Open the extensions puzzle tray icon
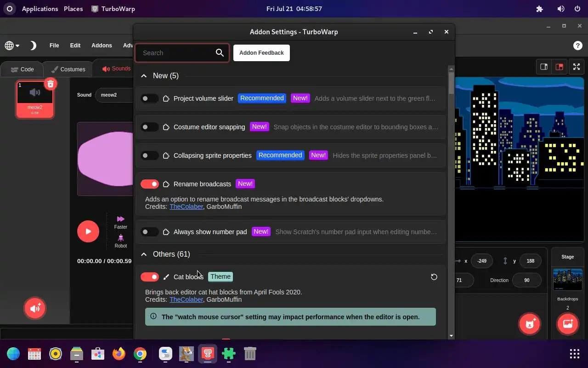This screenshot has height=368, width=588. [x=540, y=9]
